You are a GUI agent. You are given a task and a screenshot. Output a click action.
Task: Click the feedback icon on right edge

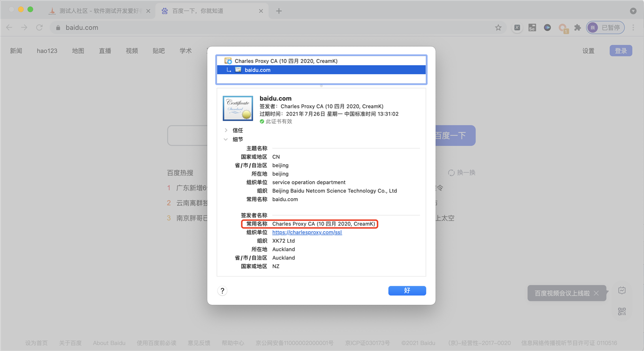click(622, 291)
